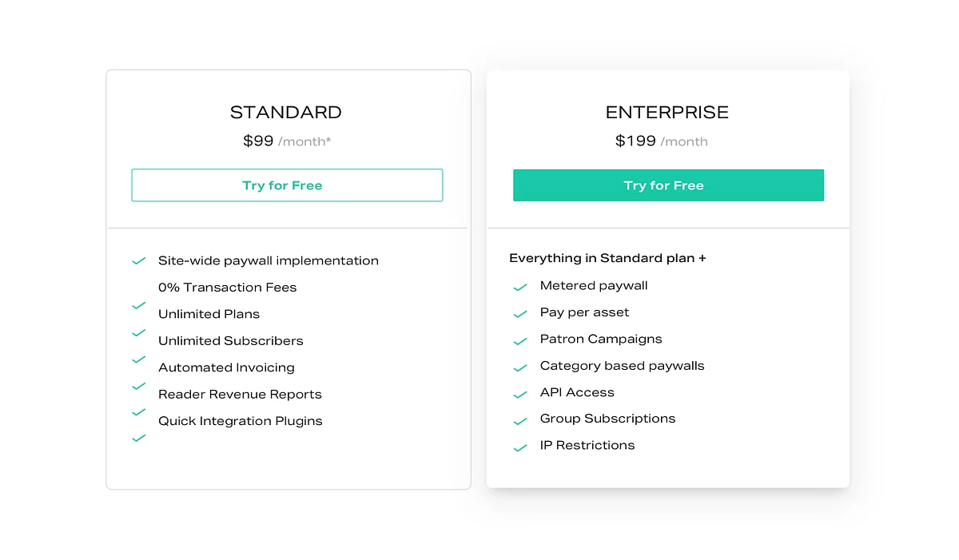Click the checkmark next to Category based paywalls
The height and width of the screenshot is (560, 959).
[x=520, y=368]
